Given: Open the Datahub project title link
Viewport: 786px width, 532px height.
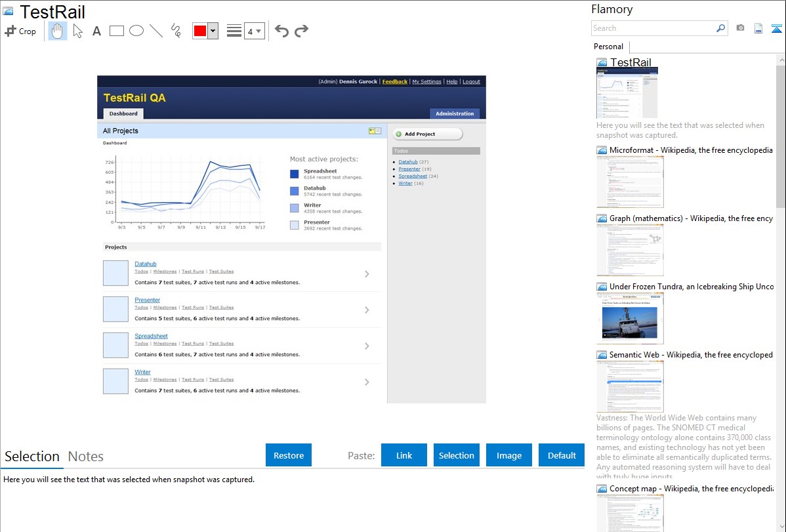Looking at the screenshot, I should tap(146, 264).
